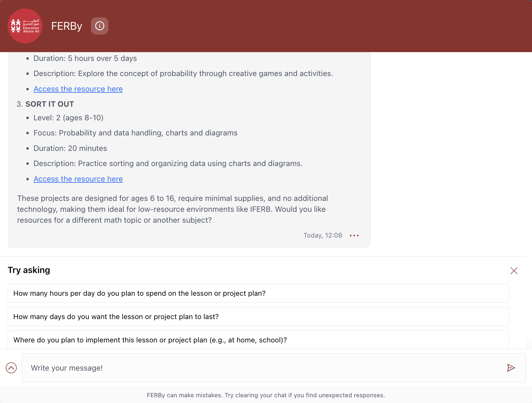Click the Level: 2 ages 8-10 bullet
Viewport: 532px width, 403px height.
[x=68, y=118]
